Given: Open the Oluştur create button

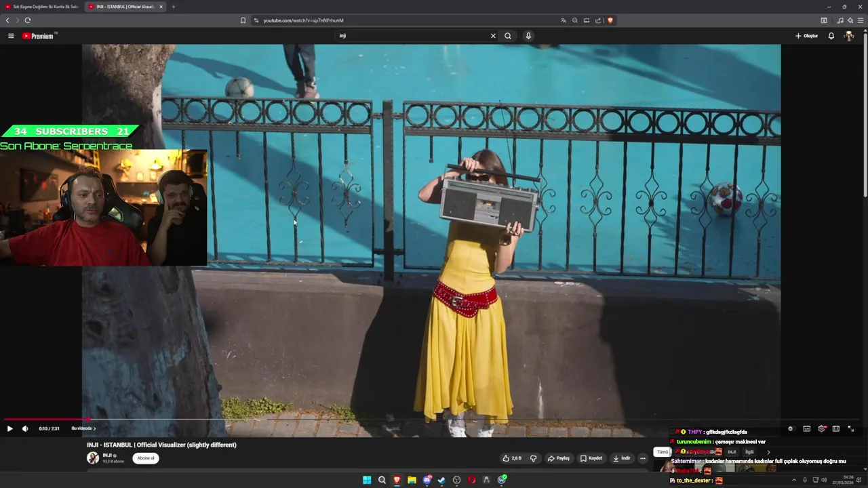Looking at the screenshot, I should 807,36.
